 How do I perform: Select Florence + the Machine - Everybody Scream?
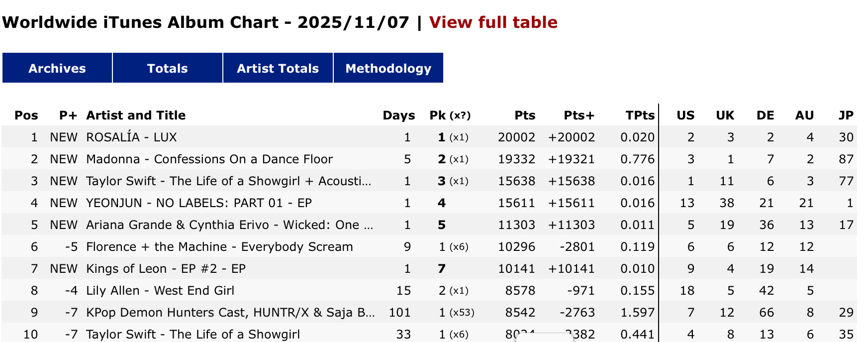click(219, 247)
